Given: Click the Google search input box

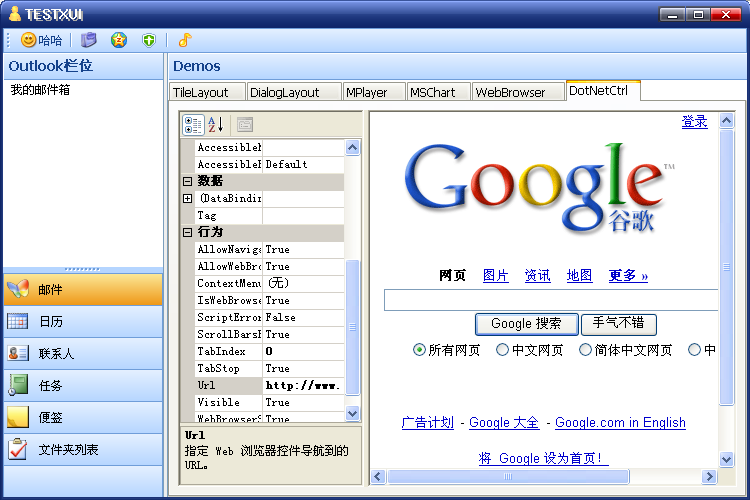Looking at the screenshot, I should 551,300.
